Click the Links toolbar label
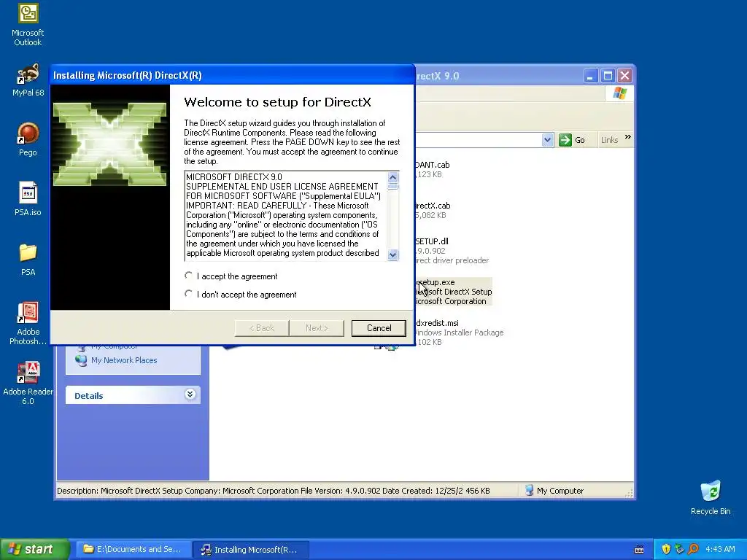This screenshot has height=560, width=747. (609, 140)
